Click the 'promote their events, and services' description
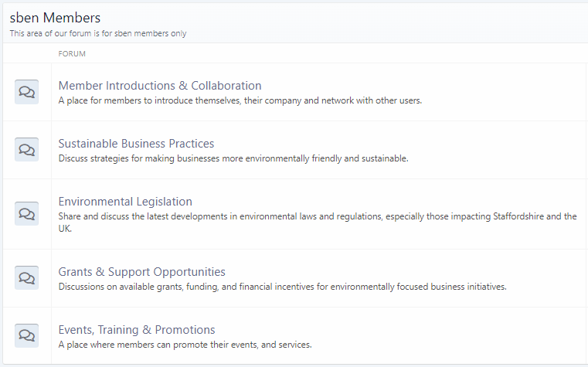 tap(185, 345)
